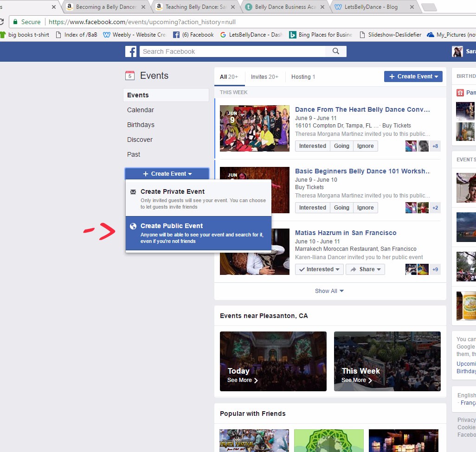
Task: Choose Create Public Event option
Action: pos(199,233)
